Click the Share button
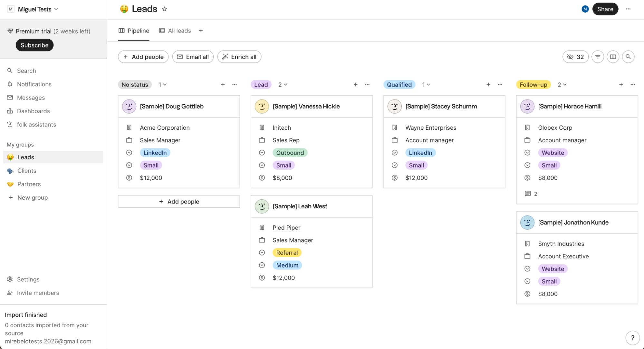This screenshot has height=349, width=644. (605, 9)
